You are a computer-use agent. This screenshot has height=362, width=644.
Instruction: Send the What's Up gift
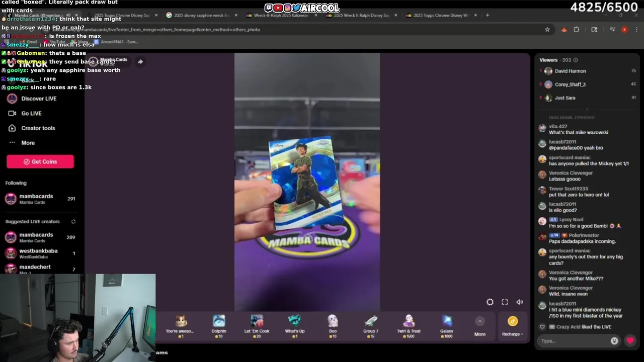pos(294,326)
